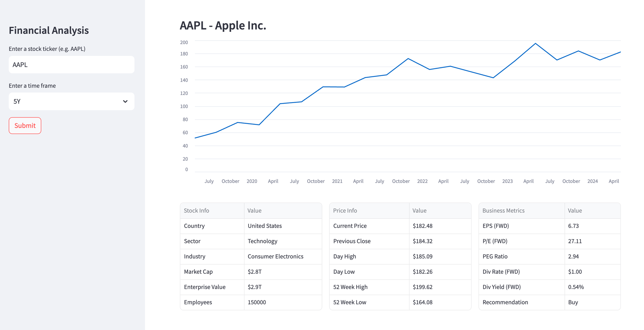The image size is (644, 330).
Task: Expand the 5Y selector chevron
Action: 126,101
